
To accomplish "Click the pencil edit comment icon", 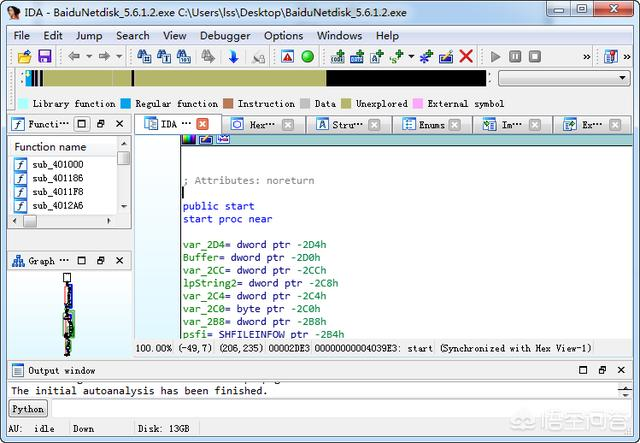I will (x=446, y=56).
